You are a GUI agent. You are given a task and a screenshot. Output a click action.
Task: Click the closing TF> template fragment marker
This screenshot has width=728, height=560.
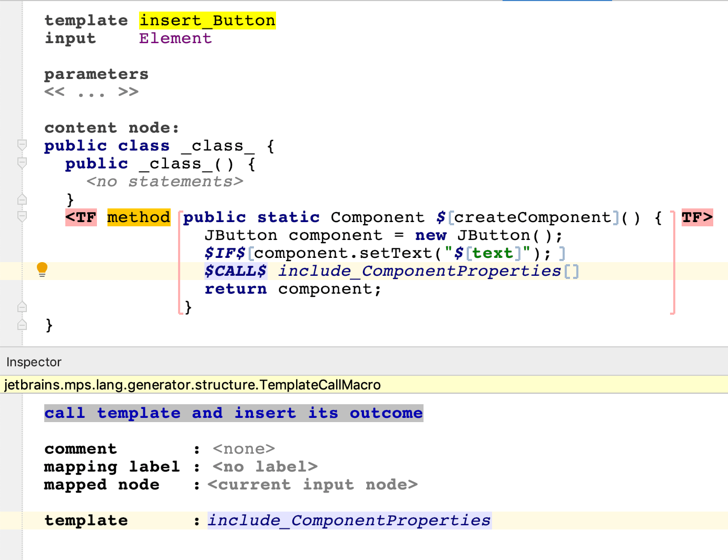[x=696, y=217]
